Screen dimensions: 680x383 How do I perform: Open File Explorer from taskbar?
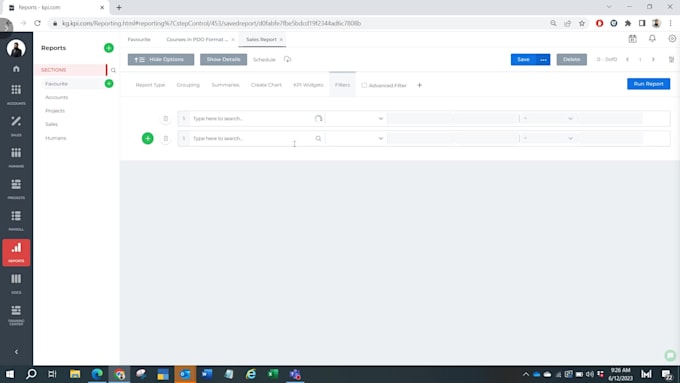75,374
